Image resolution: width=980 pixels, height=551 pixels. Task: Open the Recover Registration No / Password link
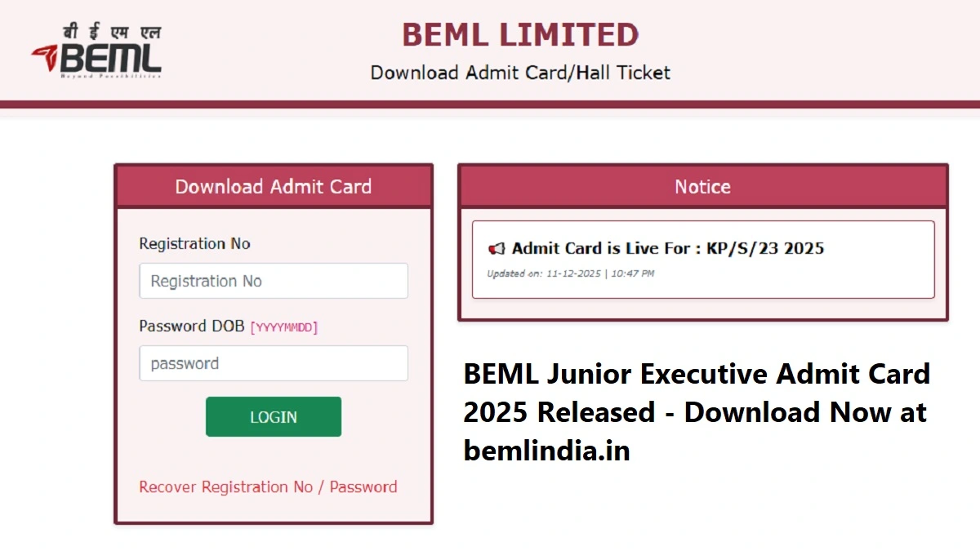pyautogui.click(x=267, y=487)
